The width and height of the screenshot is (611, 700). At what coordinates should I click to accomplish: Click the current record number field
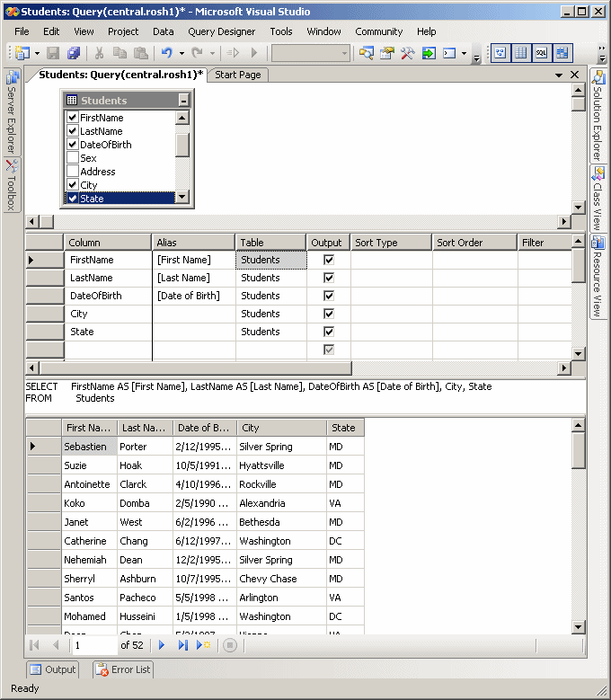[94, 645]
